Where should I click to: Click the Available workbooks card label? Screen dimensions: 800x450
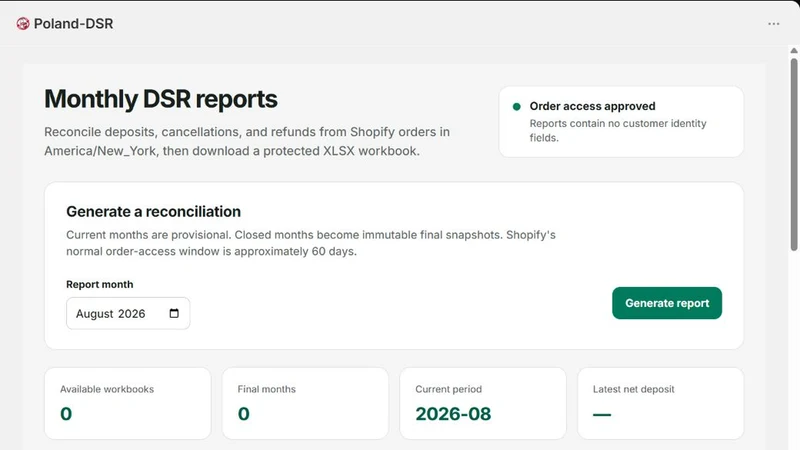click(107, 389)
